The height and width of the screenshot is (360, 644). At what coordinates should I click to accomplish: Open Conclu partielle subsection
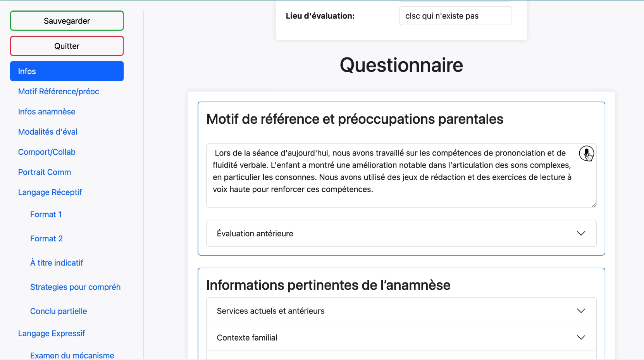(x=59, y=311)
